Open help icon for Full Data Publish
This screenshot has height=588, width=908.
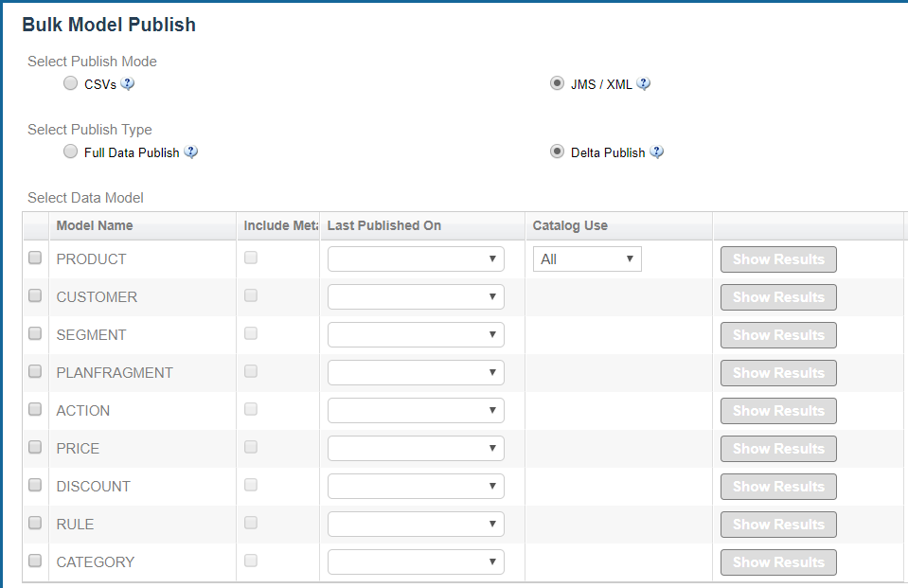[190, 151]
